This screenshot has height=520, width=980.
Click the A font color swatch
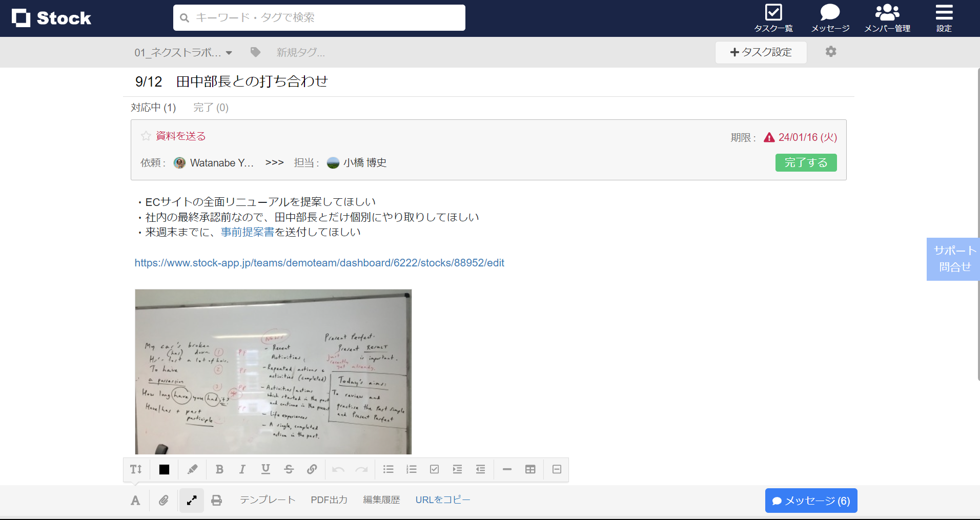pyautogui.click(x=135, y=500)
